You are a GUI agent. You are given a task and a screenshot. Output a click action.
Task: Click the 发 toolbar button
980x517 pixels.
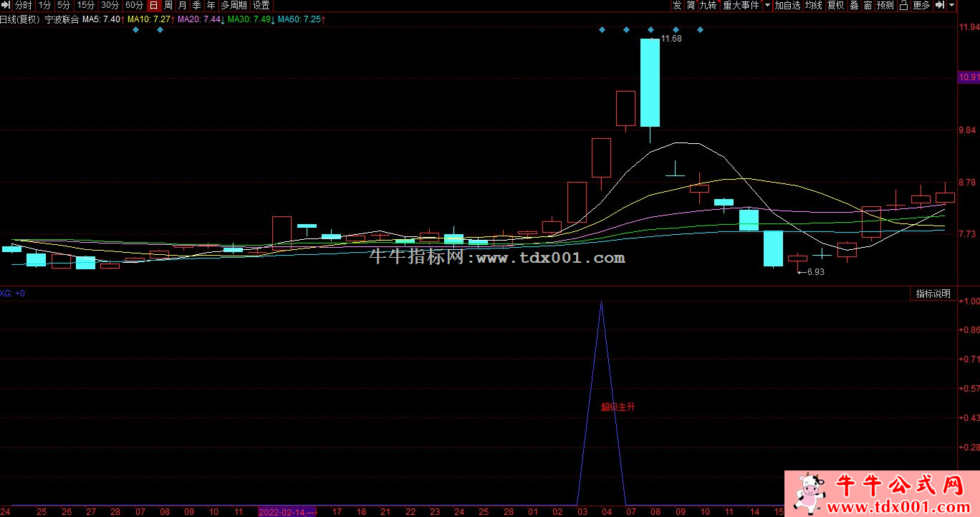coord(677,5)
